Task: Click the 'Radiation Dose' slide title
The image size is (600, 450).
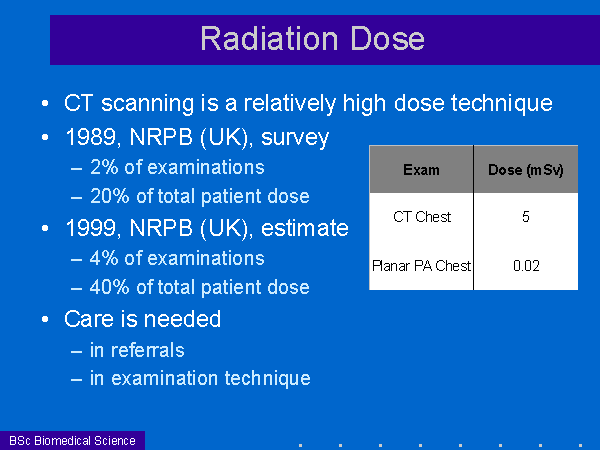Action: (x=313, y=39)
